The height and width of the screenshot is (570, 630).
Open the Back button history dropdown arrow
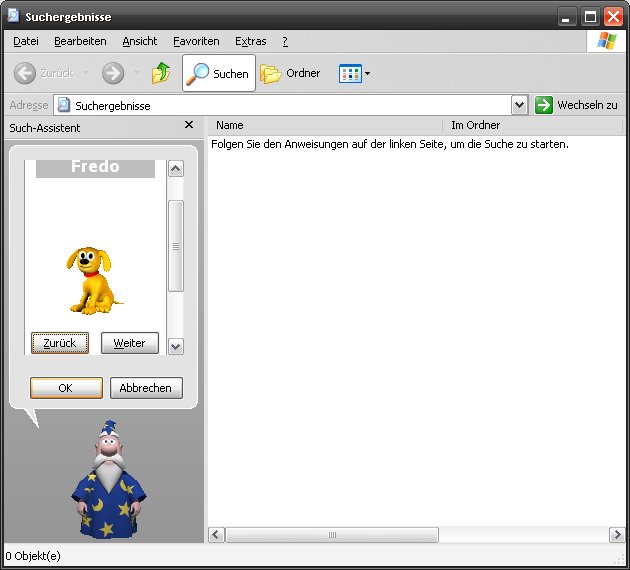coord(85,73)
